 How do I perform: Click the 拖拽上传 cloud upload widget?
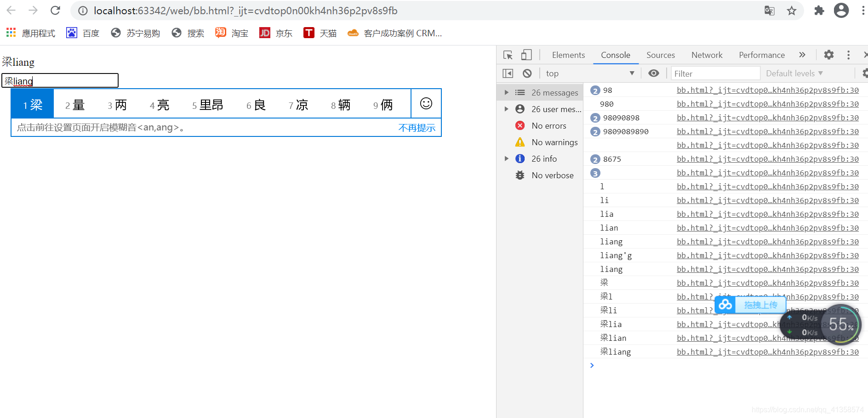point(750,305)
